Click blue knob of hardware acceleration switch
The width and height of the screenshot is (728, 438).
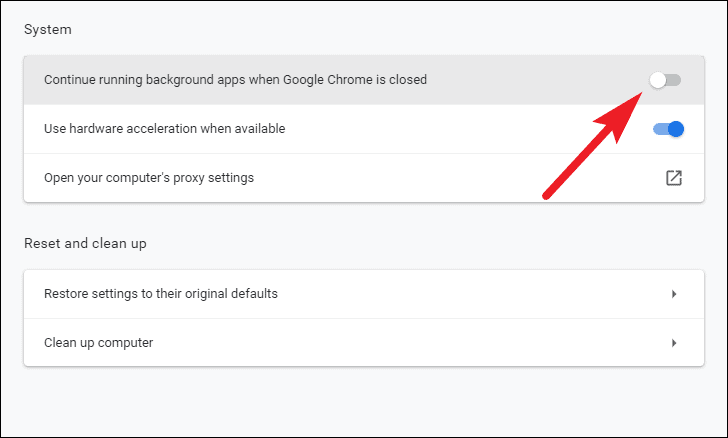pos(676,129)
